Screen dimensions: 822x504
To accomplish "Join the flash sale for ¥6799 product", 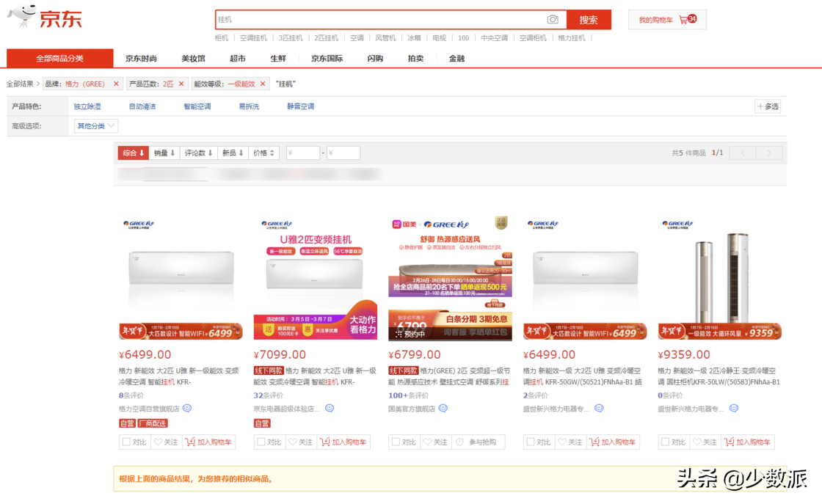I will coord(478,442).
